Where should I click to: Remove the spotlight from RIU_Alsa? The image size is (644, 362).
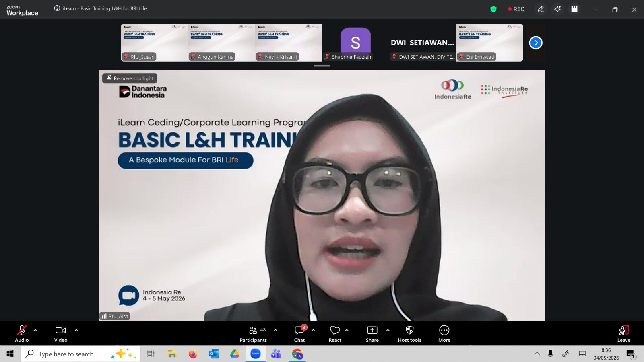tap(130, 78)
